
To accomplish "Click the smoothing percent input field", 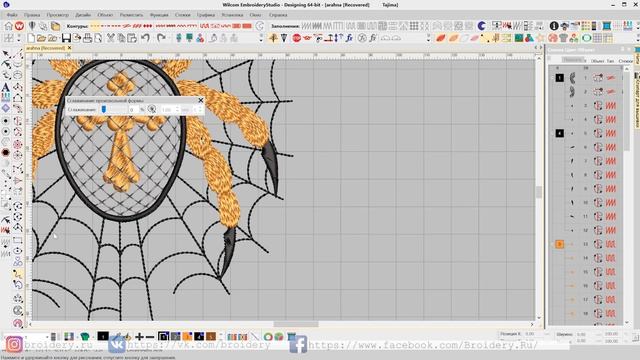I will [133, 110].
